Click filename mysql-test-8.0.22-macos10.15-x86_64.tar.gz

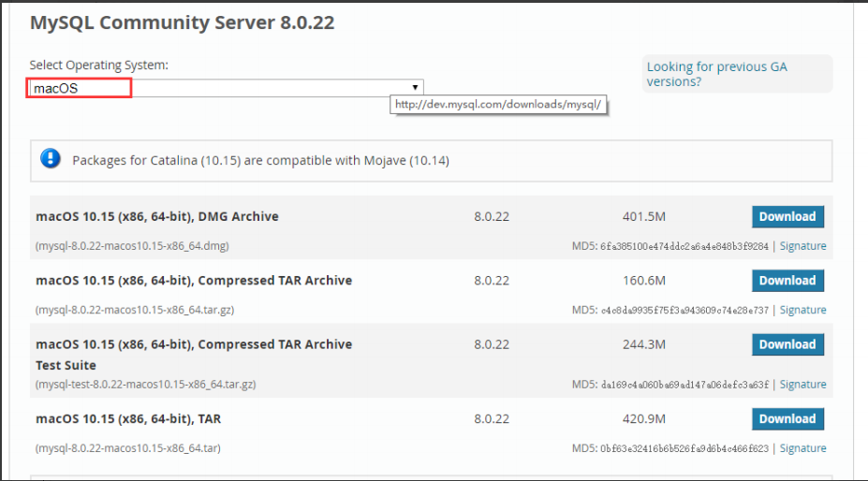145,384
